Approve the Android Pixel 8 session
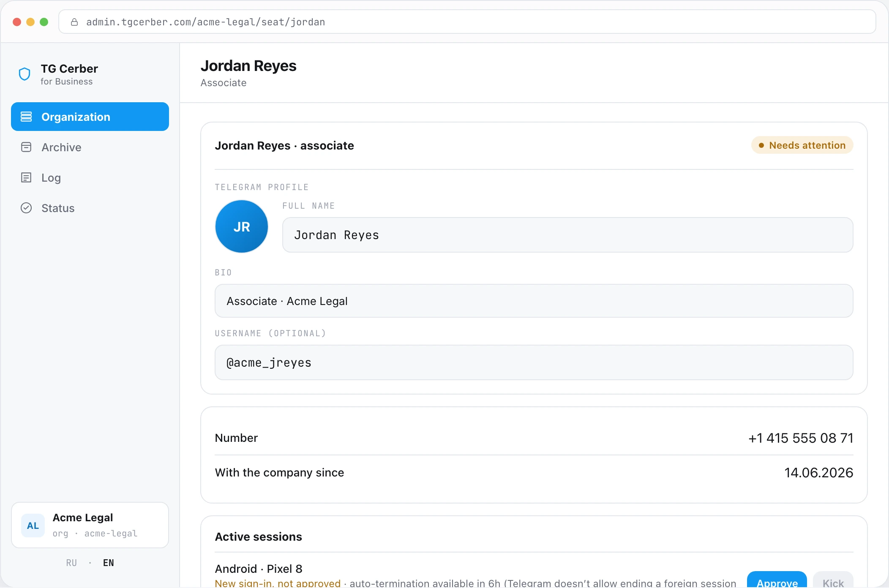 (x=777, y=580)
